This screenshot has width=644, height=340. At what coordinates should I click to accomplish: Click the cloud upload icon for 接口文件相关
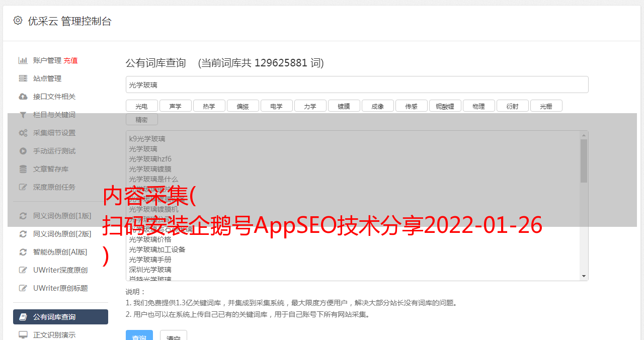[x=23, y=97]
